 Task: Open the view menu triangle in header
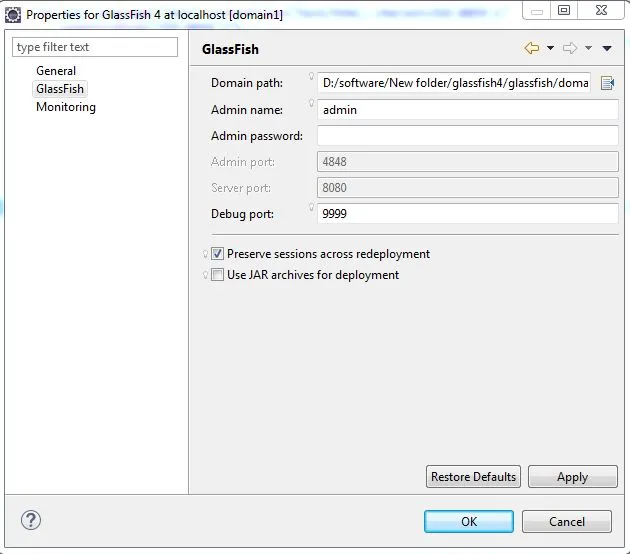tap(607, 49)
